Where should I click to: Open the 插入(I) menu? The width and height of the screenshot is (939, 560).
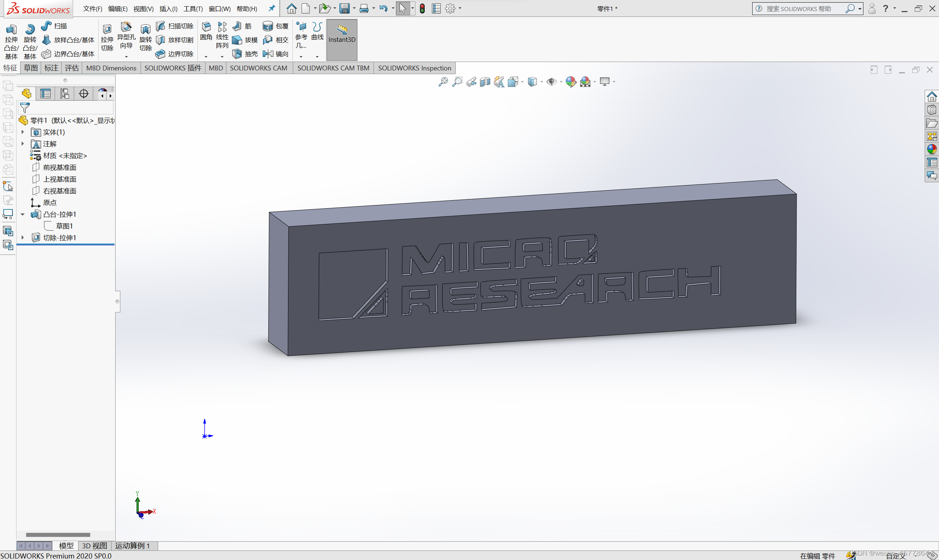tap(168, 8)
